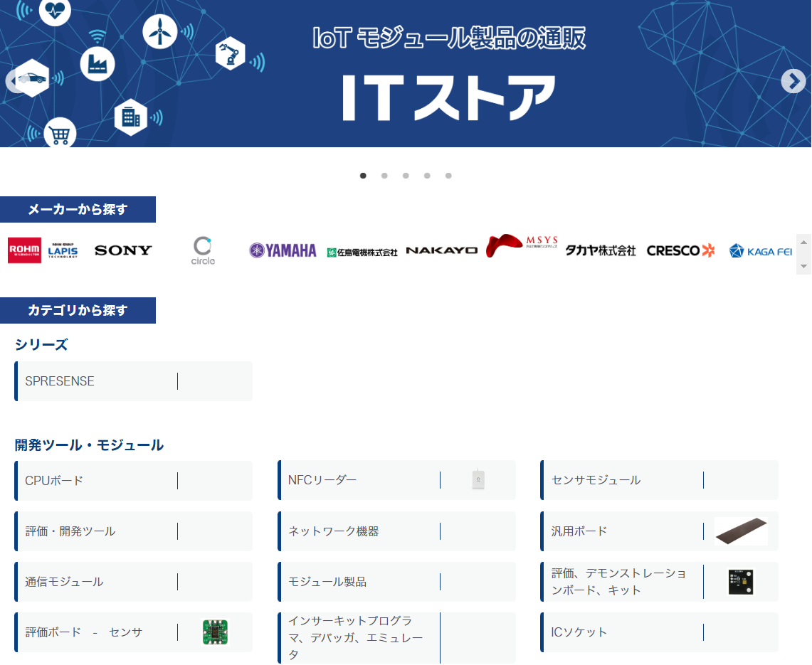The width and height of the screenshot is (812, 665).
Task: Open the NFCリーダー category
Action: tap(396, 480)
